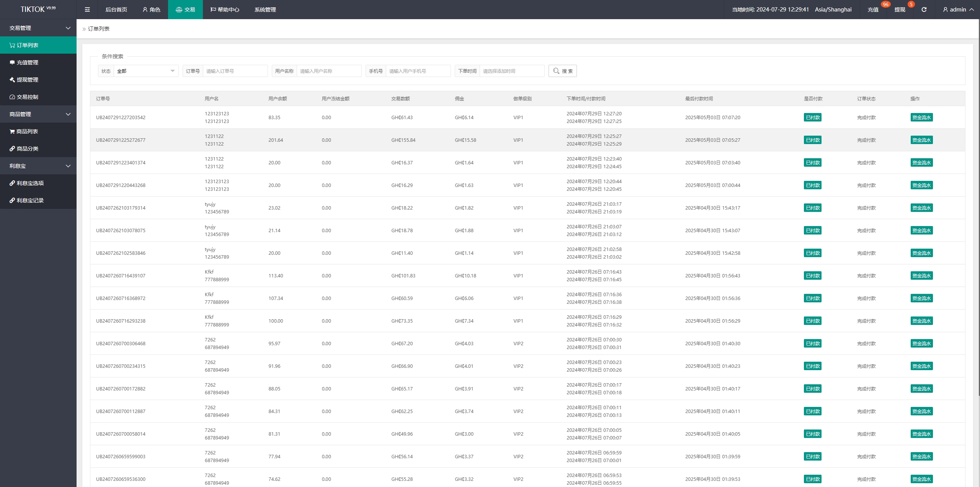Screen dimensions: 980x487
Task: Switch to 帮助中心 top menu
Action: point(225,10)
